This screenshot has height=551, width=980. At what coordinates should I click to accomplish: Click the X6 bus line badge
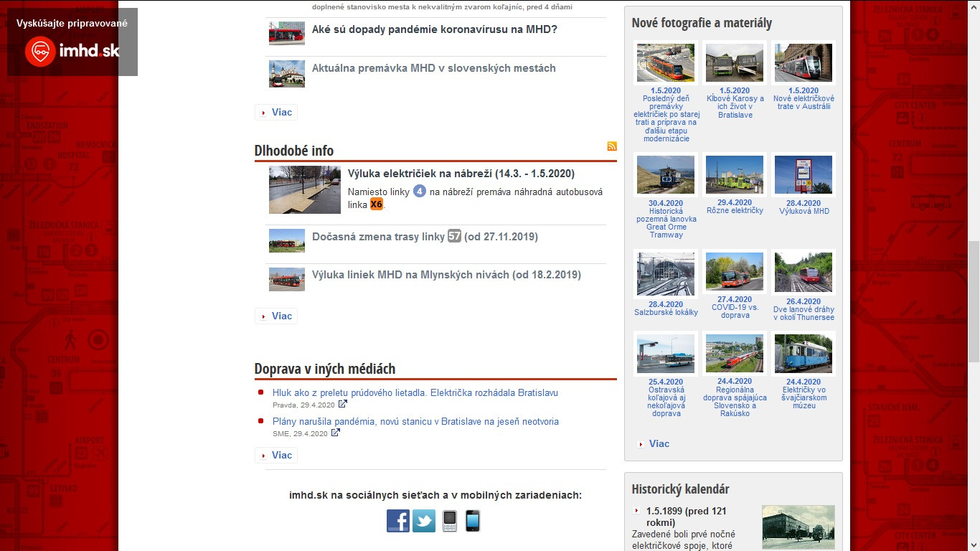[x=377, y=204]
